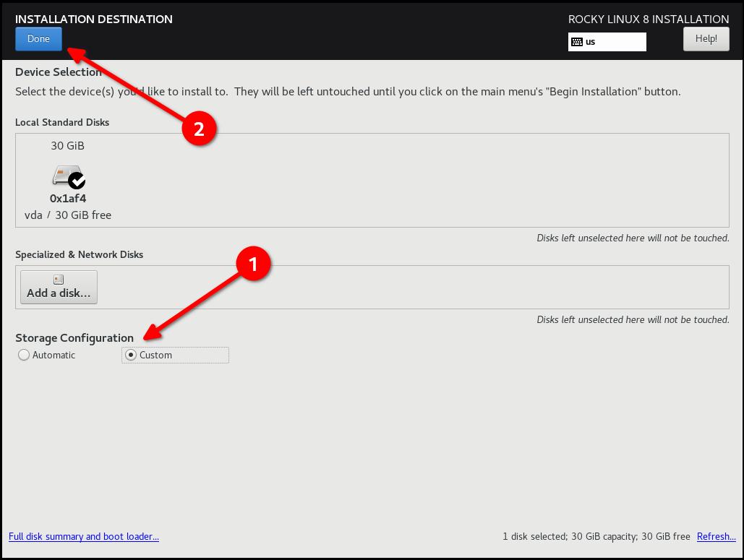Click the 1 disk selected summary text
Viewport: 744px width, 560px height.
598,536
